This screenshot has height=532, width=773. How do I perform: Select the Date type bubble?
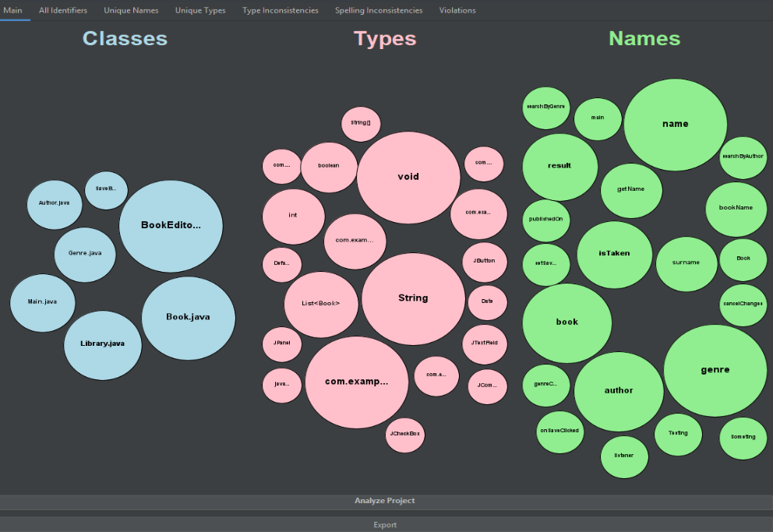[x=487, y=302]
